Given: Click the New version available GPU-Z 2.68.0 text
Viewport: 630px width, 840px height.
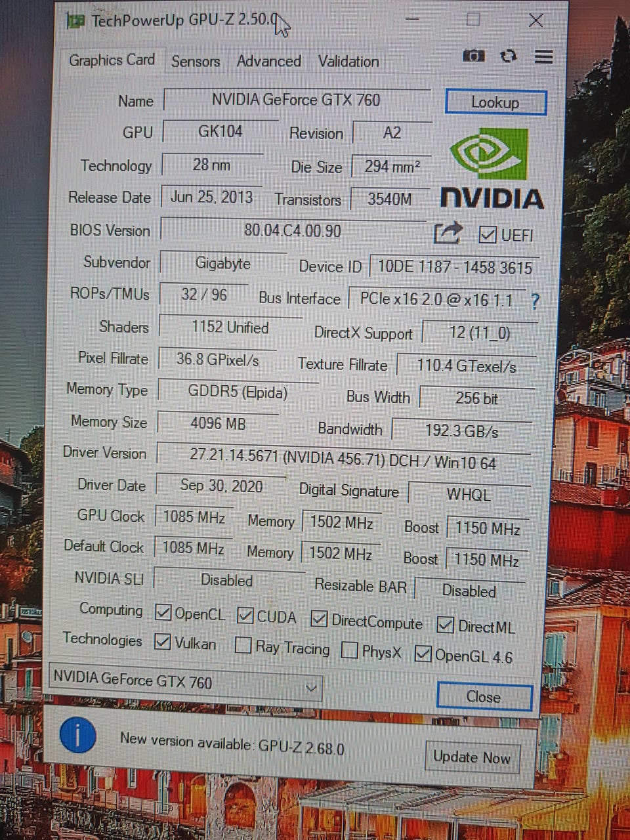Looking at the screenshot, I should [x=232, y=744].
